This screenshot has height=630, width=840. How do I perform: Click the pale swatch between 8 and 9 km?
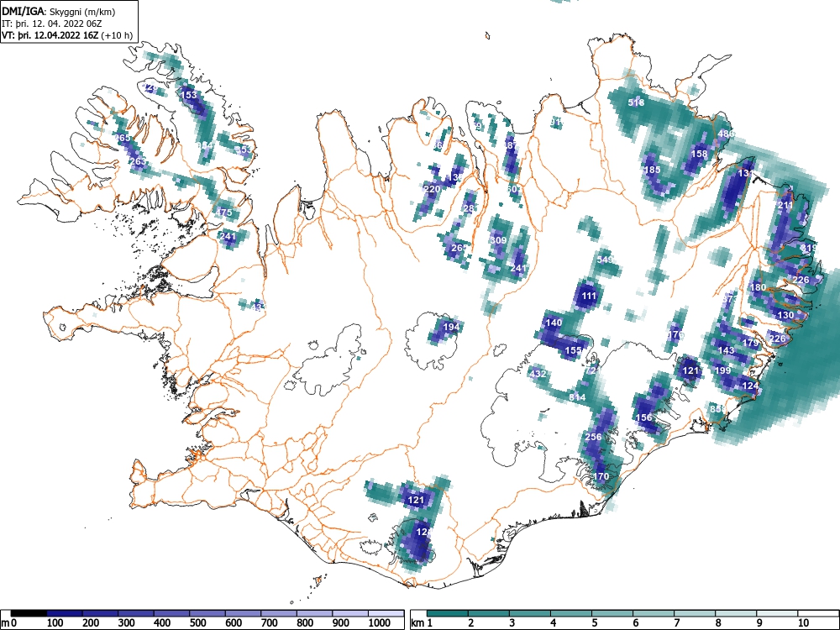[736, 613]
